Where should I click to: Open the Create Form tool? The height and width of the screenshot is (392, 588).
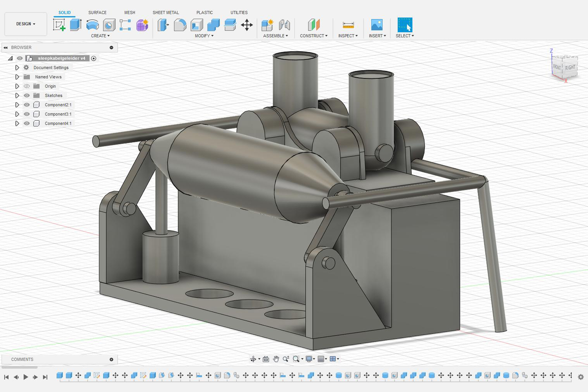pos(142,25)
